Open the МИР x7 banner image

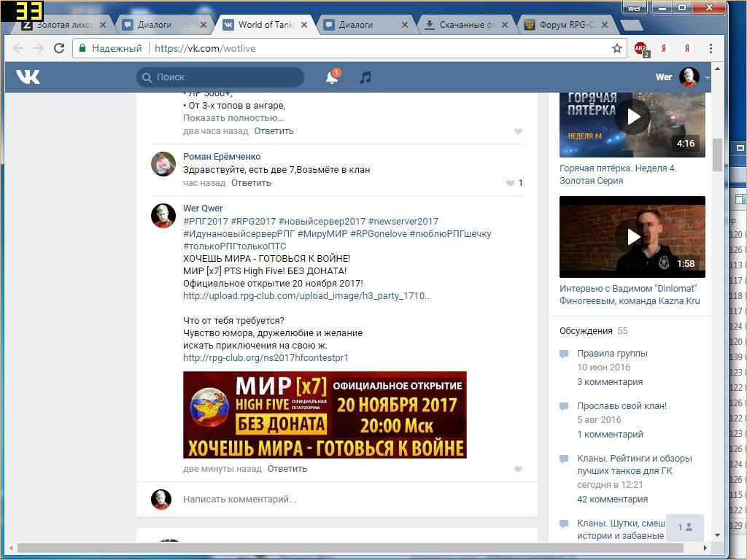point(325,415)
